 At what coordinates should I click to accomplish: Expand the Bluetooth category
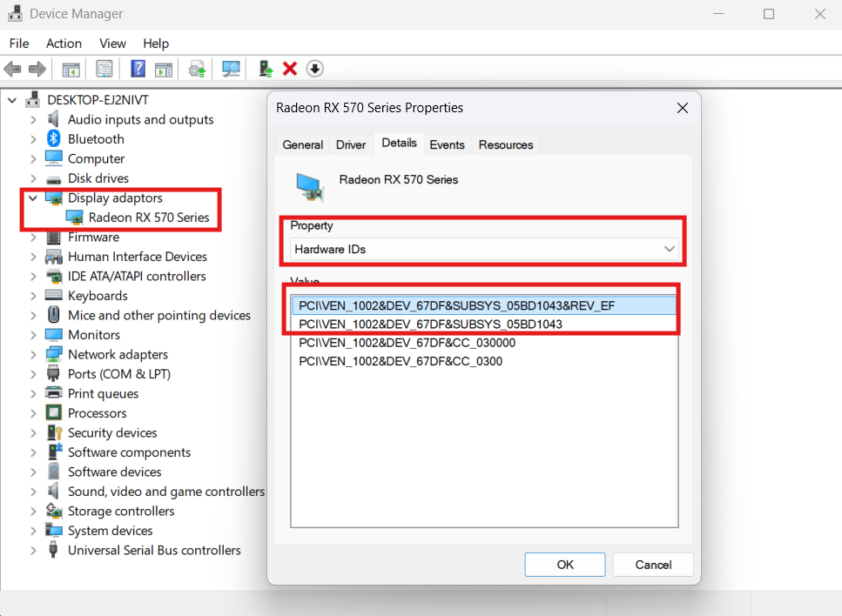click(33, 139)
